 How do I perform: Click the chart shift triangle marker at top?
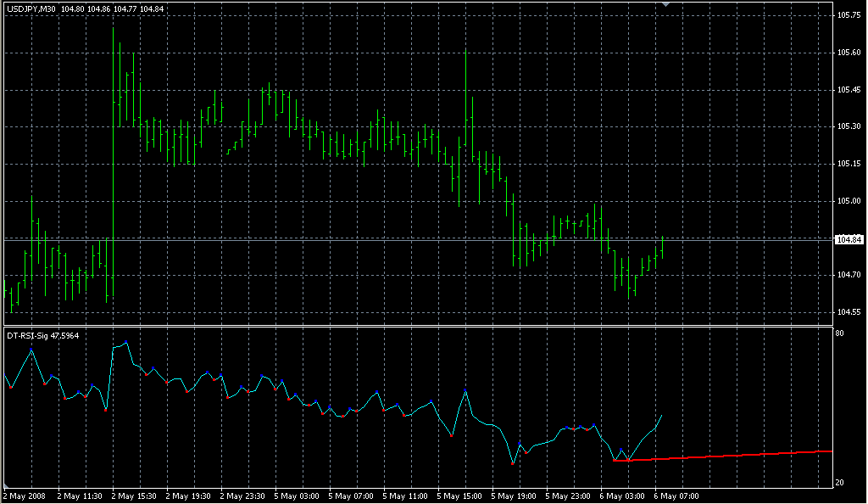[x=666, y=5]
